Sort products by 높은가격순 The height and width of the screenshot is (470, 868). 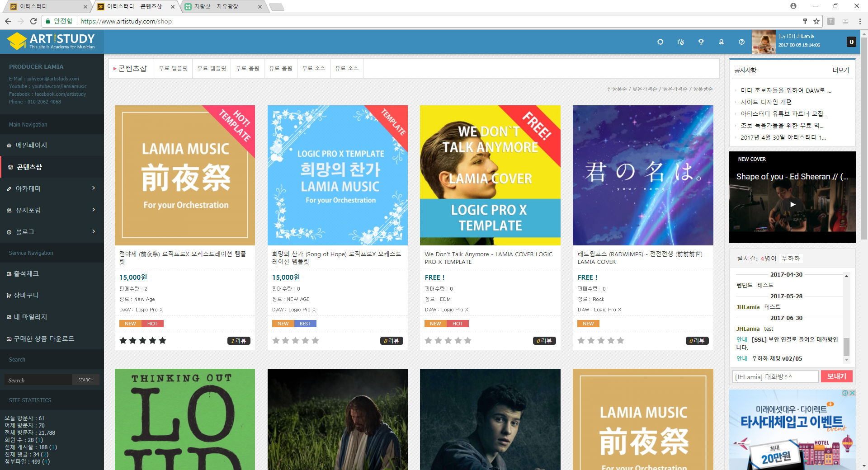675,89
